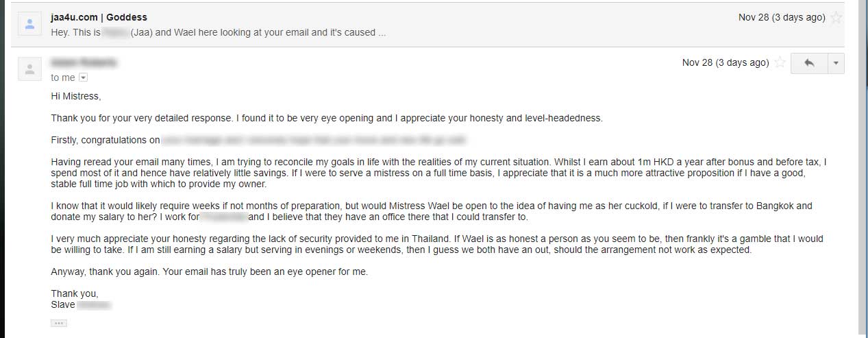Show details arrow next to "to me"
The width and height of the screenshot is (868, 338).
tap(84, 78)
